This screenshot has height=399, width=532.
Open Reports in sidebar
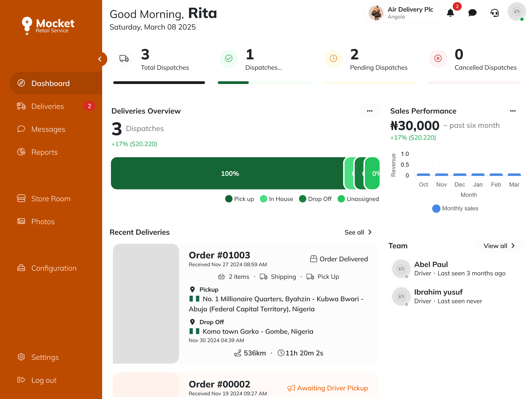click(56, 152)
